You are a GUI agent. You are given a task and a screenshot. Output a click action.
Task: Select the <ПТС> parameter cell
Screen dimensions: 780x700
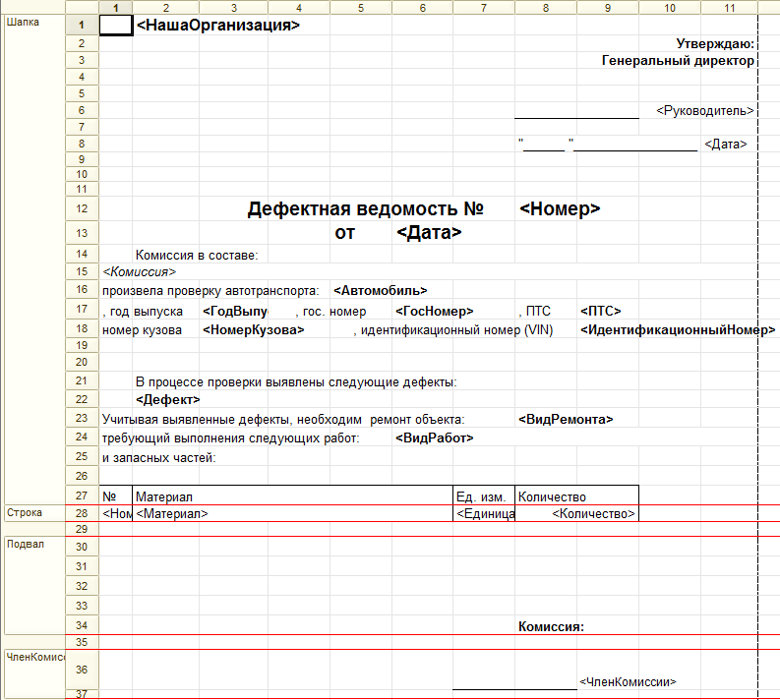pyautogui.click(x=600, y=312)
